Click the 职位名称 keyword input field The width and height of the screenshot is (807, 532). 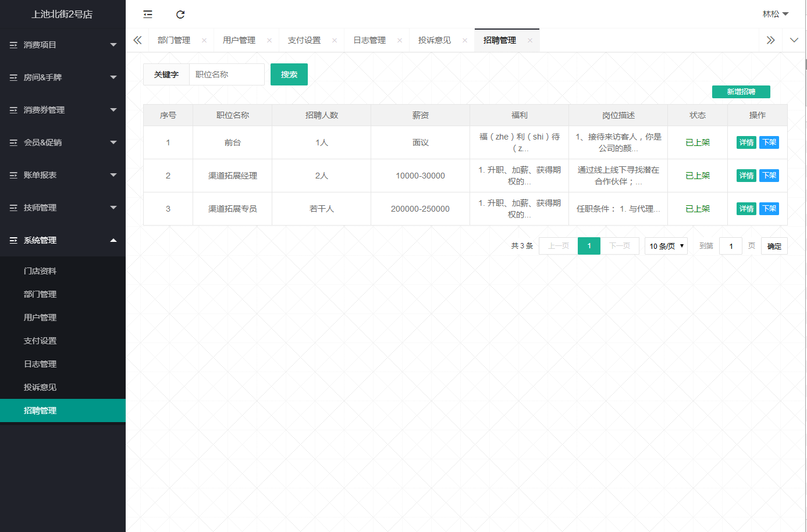click(x=226, y=74)
